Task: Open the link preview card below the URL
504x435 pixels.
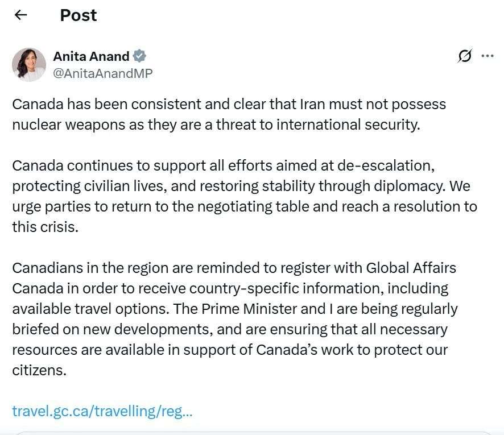Action: pyautogui.click(x=252, y=433)
